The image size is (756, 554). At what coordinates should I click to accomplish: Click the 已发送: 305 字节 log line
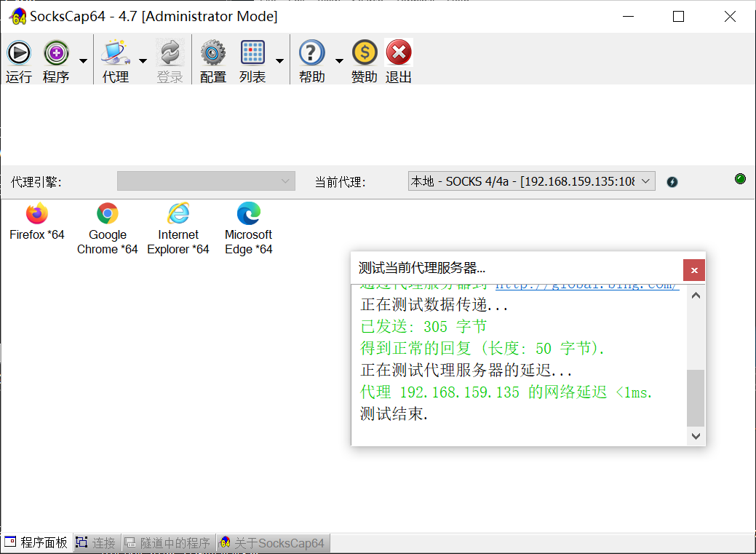pos(423,327)
